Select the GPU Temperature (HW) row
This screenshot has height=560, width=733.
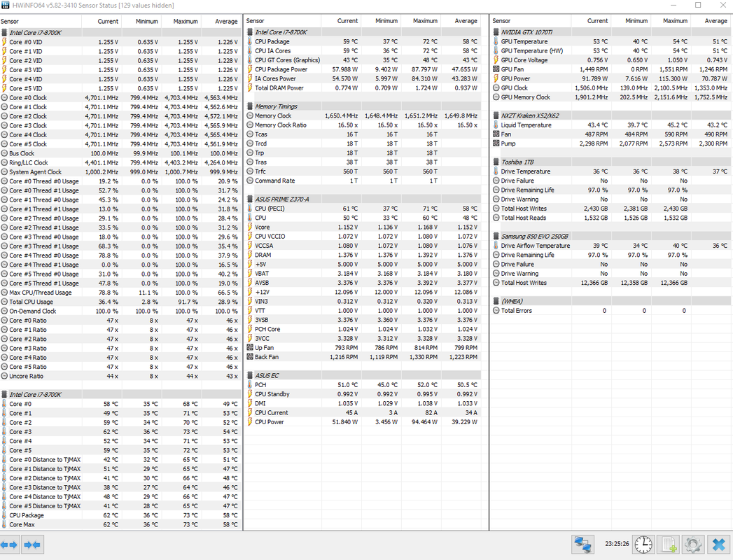point(610,51)
